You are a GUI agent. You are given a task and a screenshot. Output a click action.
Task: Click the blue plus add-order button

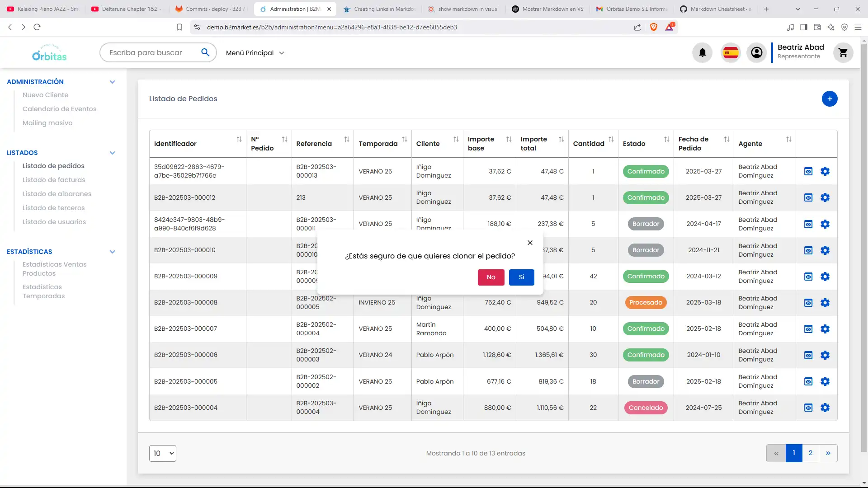[x=829, y=99]
